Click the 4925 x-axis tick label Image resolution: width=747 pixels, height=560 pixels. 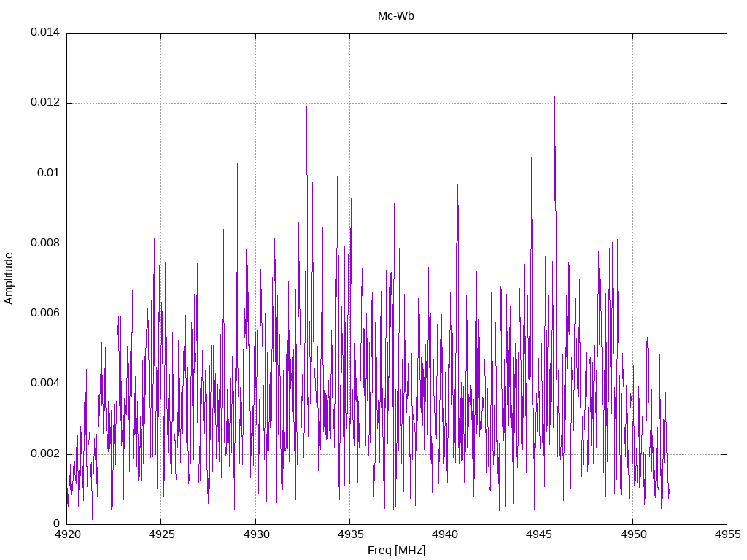pos(161,534)
